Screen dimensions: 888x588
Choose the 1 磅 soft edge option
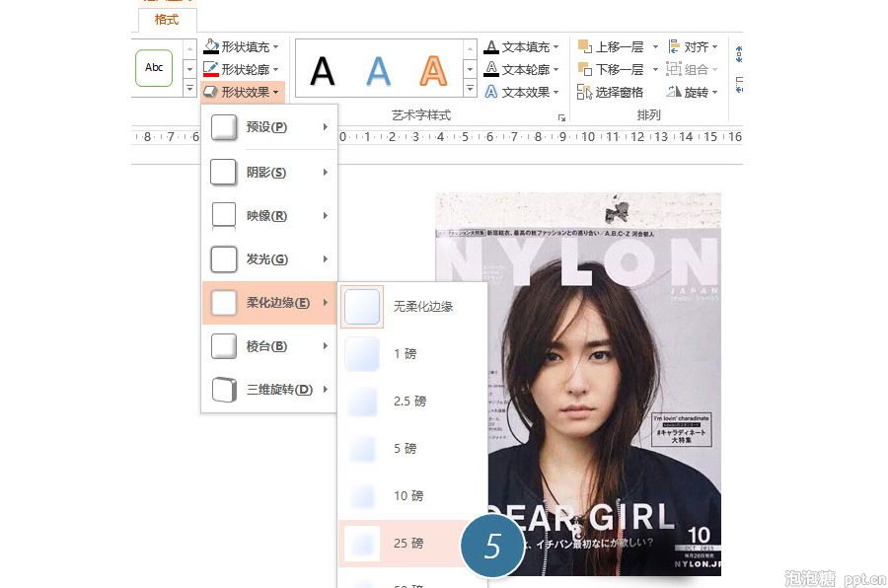[405, 354]
